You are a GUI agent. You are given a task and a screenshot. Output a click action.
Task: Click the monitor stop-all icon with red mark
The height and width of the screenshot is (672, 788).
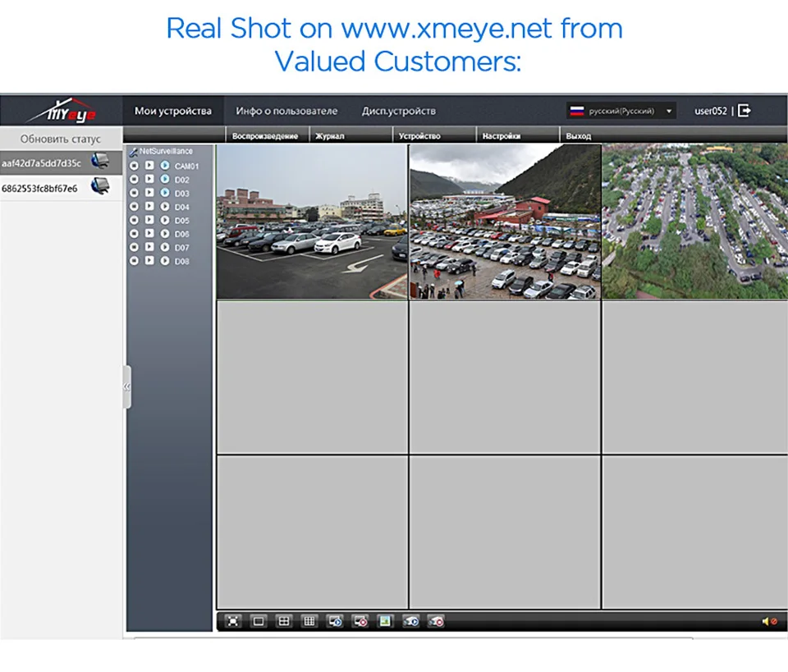[360, 621]
